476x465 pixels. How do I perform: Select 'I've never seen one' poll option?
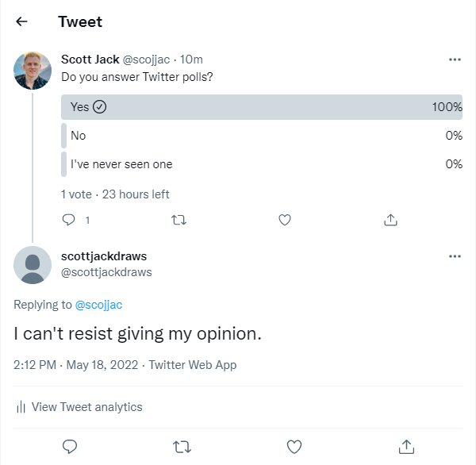pos(262,164)
